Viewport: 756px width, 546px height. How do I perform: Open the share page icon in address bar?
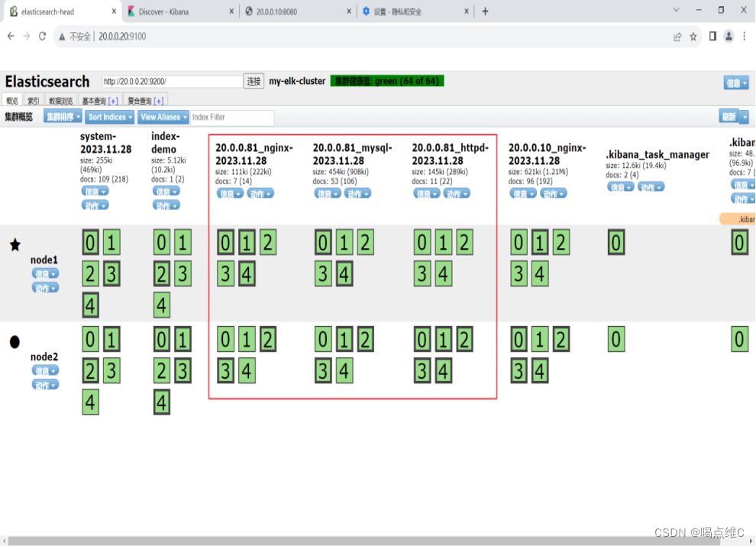pos(677,37)
